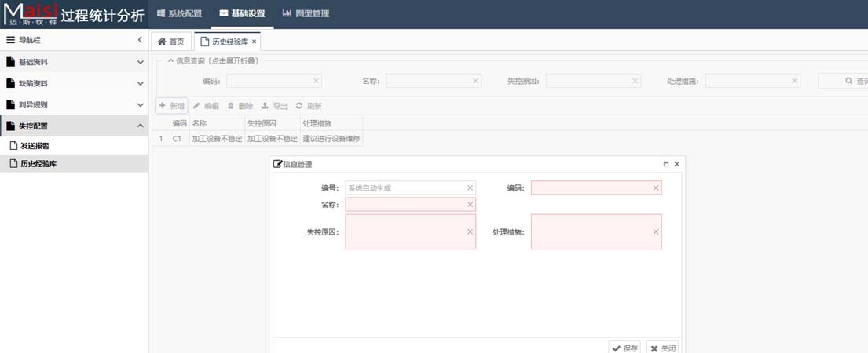Image resolution: width=868 pixels, height=353 pixels.
Task: Expand the 缺陷资料 sidebar section
Action: pos(140,83)
